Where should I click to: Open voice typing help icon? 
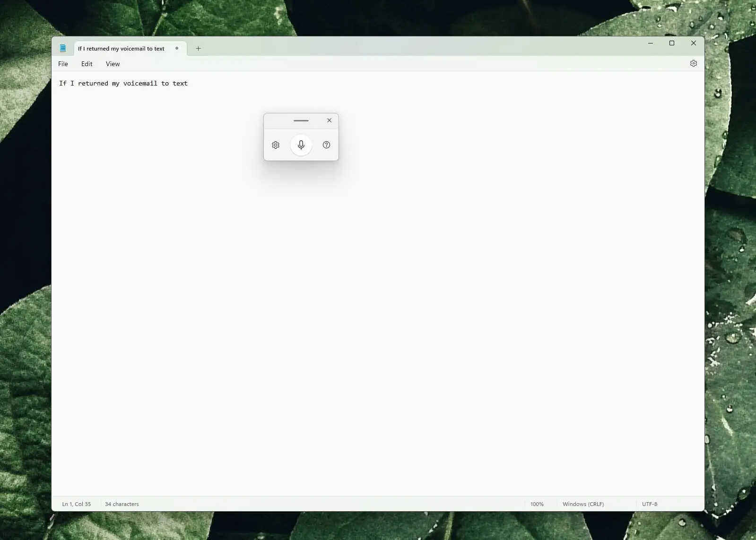click(326, 145)
